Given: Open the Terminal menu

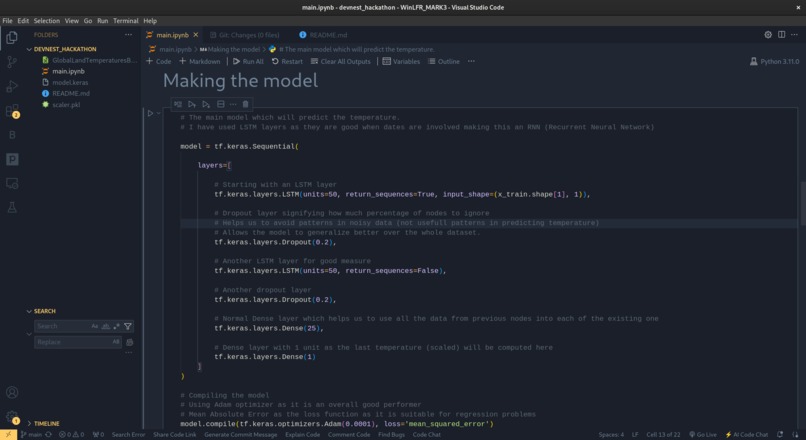Looking at the screenshot, I should click(125, 21).
